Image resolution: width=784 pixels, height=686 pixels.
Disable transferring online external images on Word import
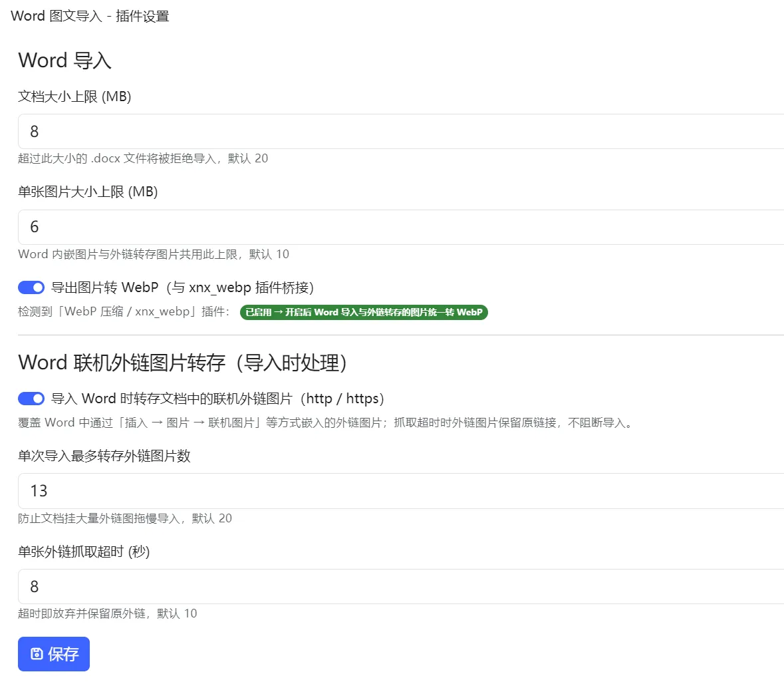click(x=31, y=399)
